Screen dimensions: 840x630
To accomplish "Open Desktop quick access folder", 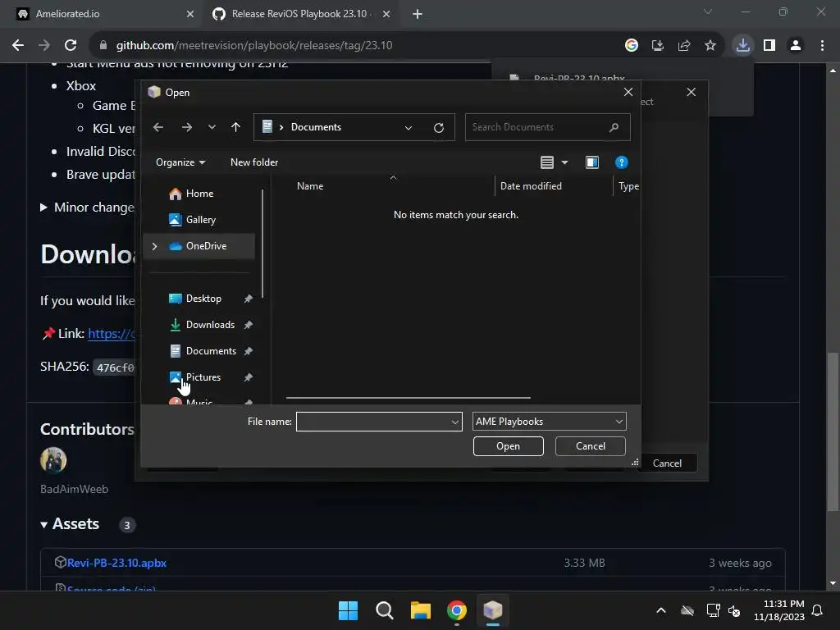I will (x=203, y=299).
